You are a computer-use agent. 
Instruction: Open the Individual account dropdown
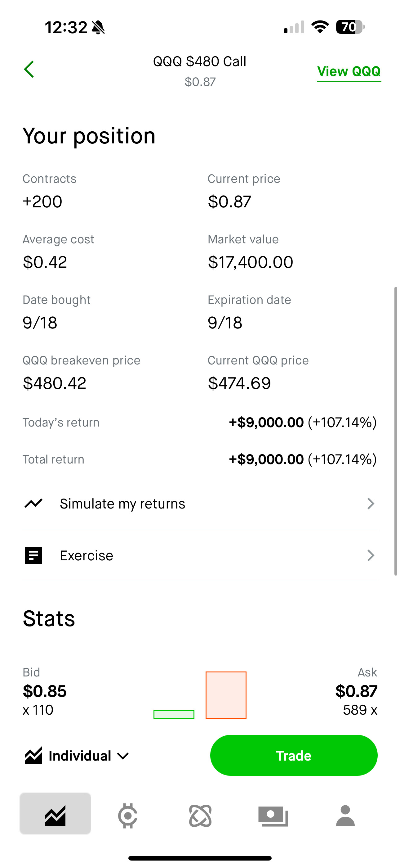click(78, 756)
